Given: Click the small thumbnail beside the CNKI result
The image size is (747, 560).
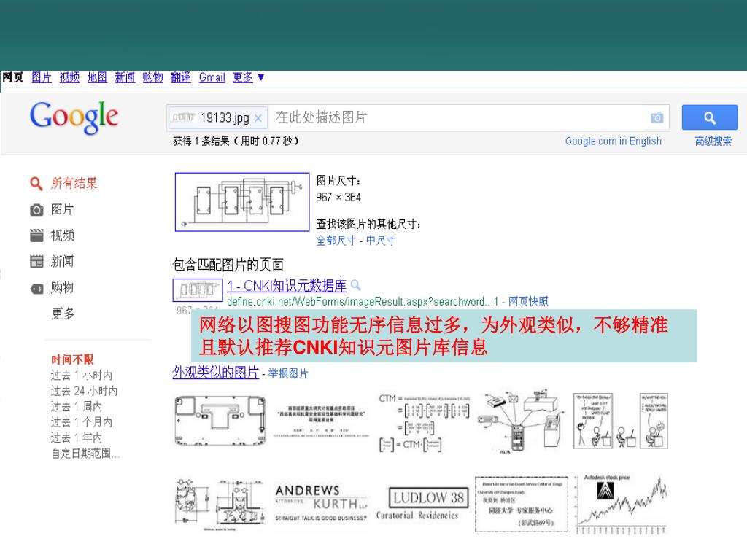Looking at the screenshot, I should coord(197,290).
